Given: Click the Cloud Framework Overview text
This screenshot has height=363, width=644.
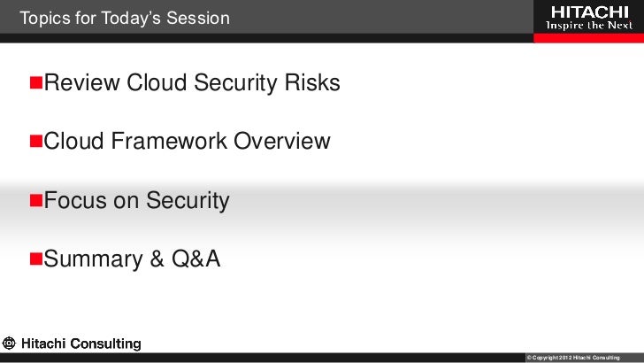Looking at the screenshot, I should [187, 141].
